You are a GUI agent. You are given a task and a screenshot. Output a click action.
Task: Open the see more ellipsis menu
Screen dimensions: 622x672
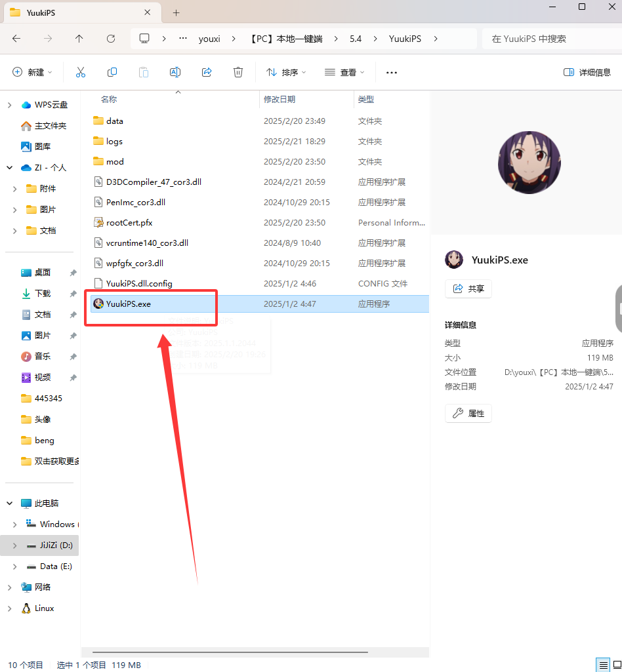(x=392, y=72)
